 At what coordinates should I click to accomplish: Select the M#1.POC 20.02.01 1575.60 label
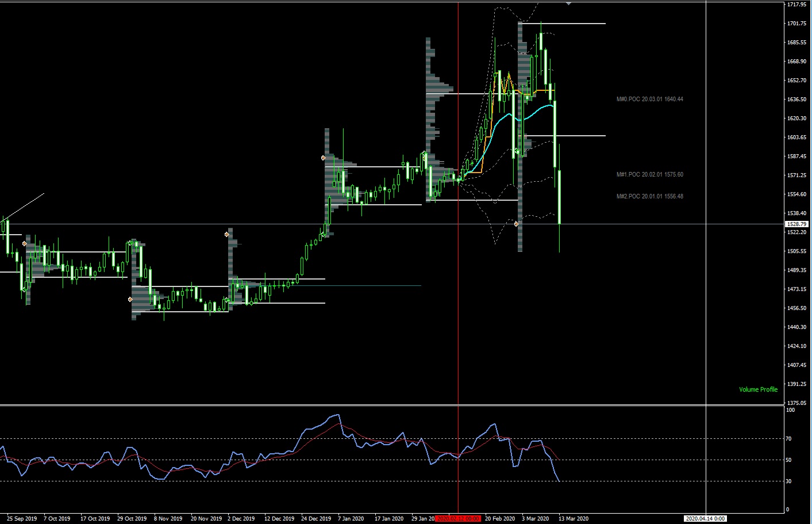pos(649,174)
